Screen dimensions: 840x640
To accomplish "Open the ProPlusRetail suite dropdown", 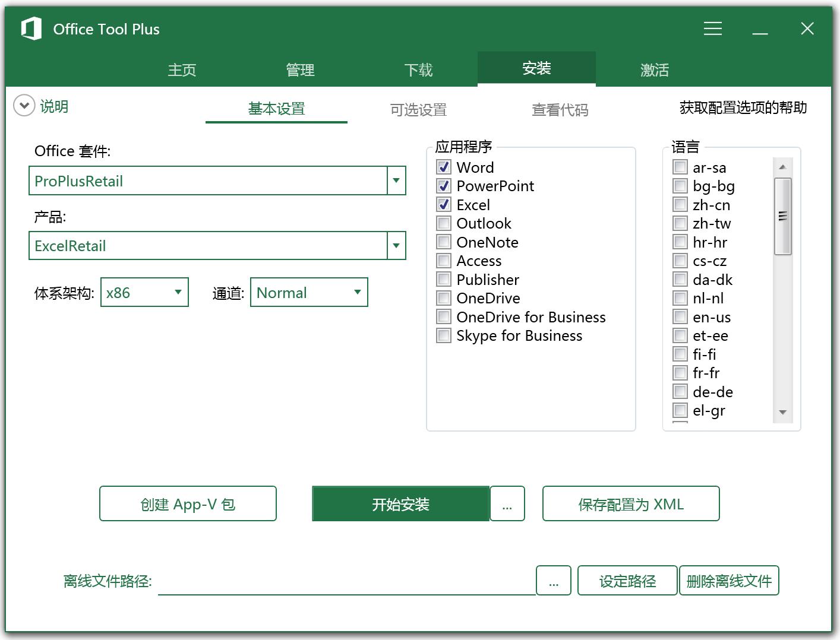I will (396, 180).
